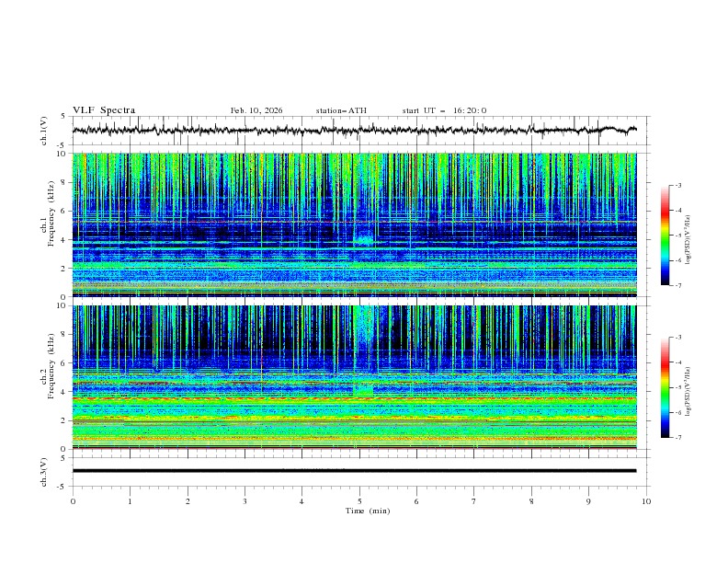The height and width of the screenshot is (563, 728).
Task: Click the 'station=ATH' label
Action: [x=341, y=110]
